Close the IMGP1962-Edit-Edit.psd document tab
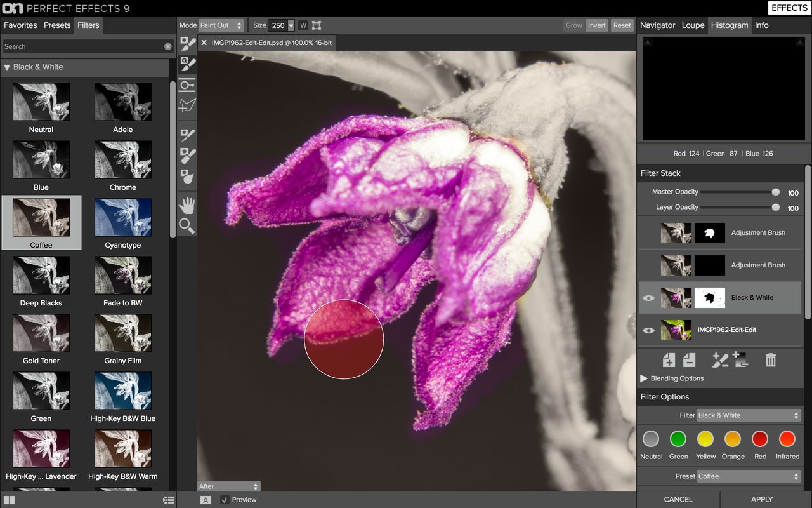Image resolution: width=812 pixels, height=508 pixels. (x=204, y=43)
